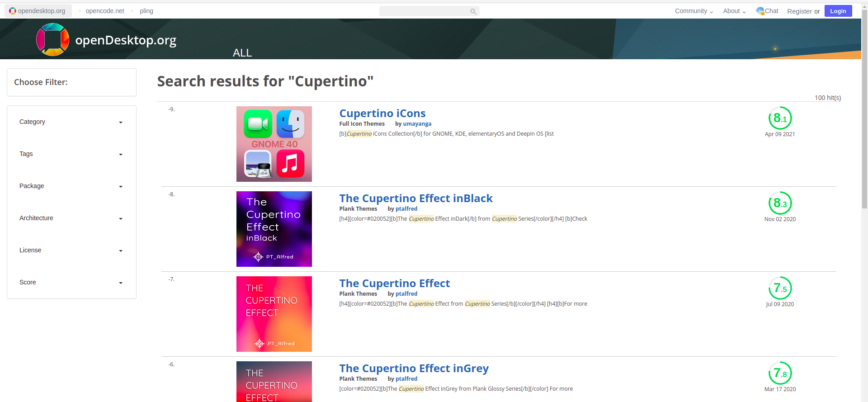Click the Mar 17 2020 date
Screen dimensions: 868x402
(x=780, y=389)
